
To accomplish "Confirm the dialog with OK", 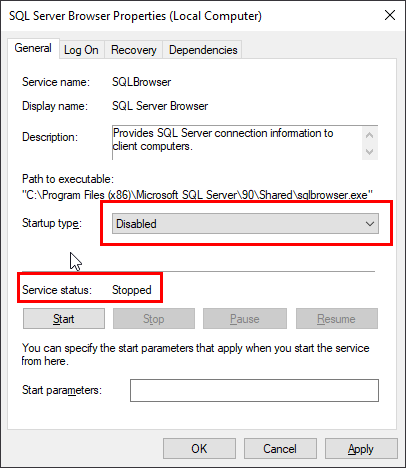I will tap(199, 449).
